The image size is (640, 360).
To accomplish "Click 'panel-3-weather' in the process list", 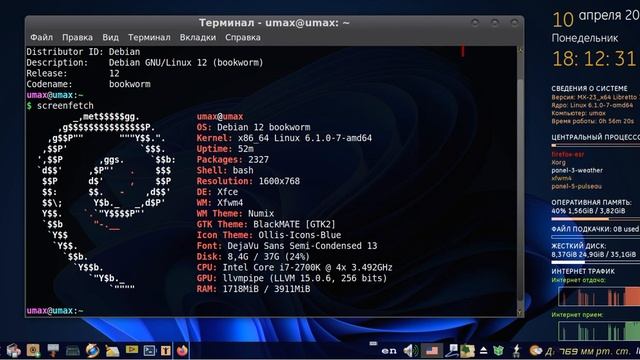I will (577, 170).
